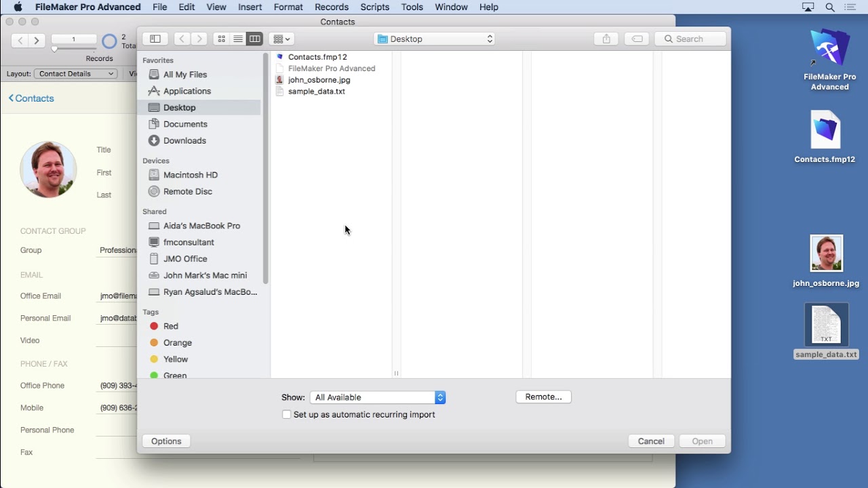The height and width of the screenshot is (488, 868).
Task: Open the Desktop folder location popup
Action: 435,39
